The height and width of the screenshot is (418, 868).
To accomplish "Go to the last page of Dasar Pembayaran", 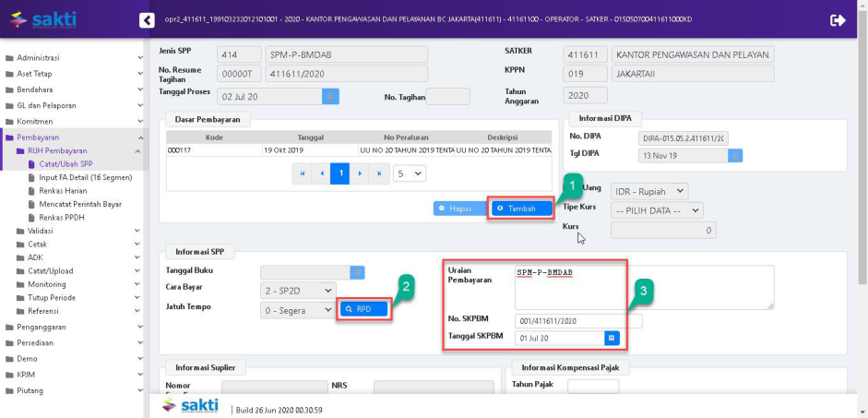I will pyautogui.click(x=379, y=173).
